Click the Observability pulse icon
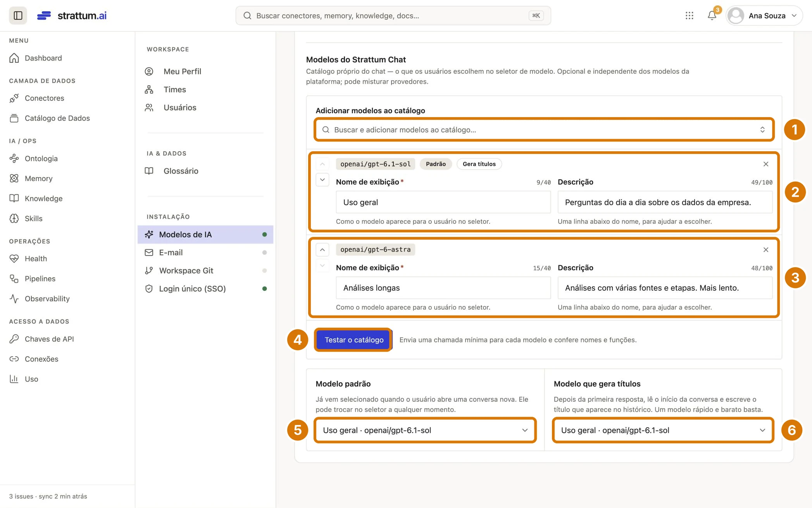Screen dimensions: 812x508 click(14, 299)
